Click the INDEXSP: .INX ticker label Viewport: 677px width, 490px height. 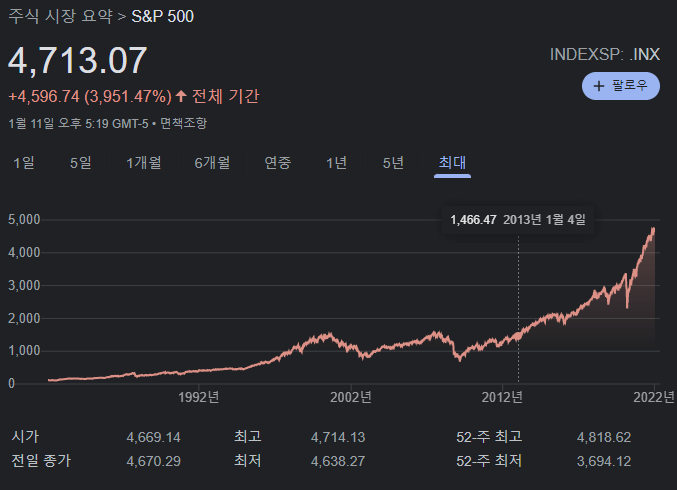(605, 54)
